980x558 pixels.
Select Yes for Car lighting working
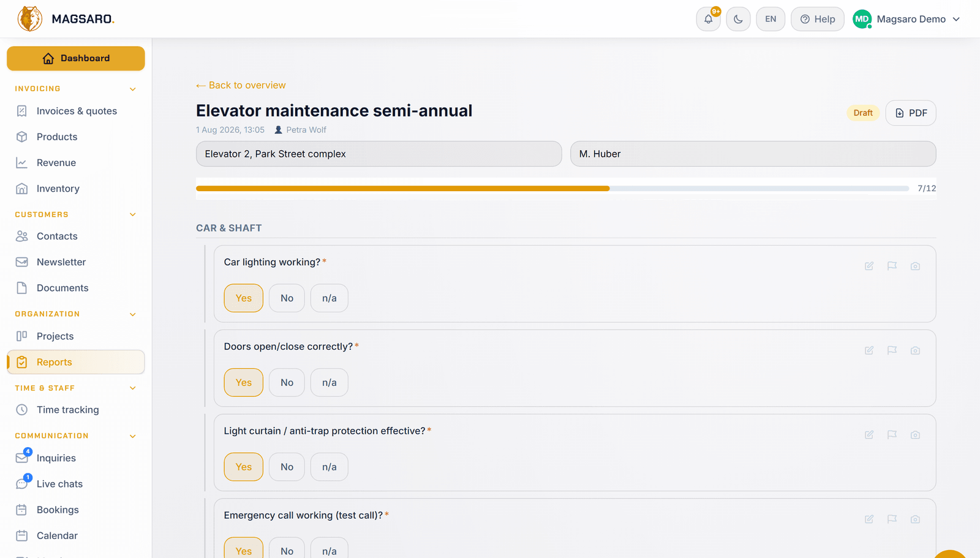(244, 298)
